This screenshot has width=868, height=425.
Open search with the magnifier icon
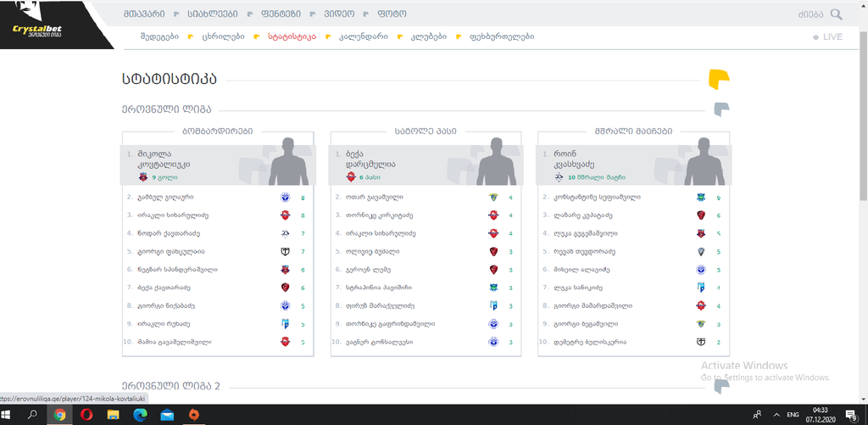point(837,14)
